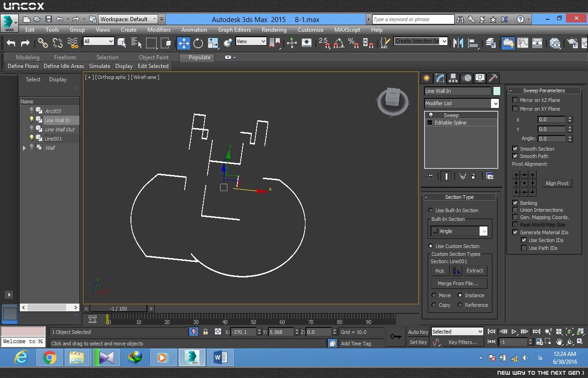Viewport: 588px width, 378px height.
Task: Open the Material Editor
Action: point(555,43)
